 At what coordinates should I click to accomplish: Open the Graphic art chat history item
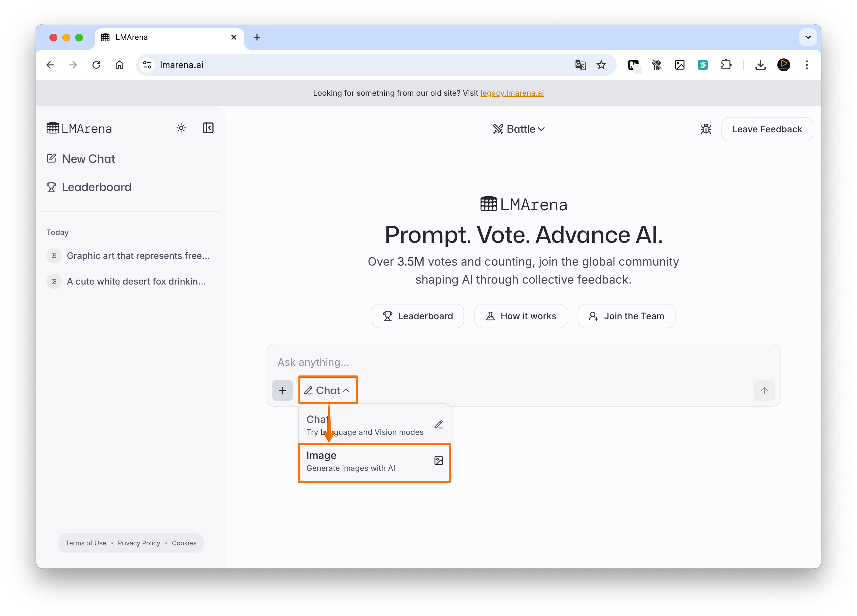point(138,256)
